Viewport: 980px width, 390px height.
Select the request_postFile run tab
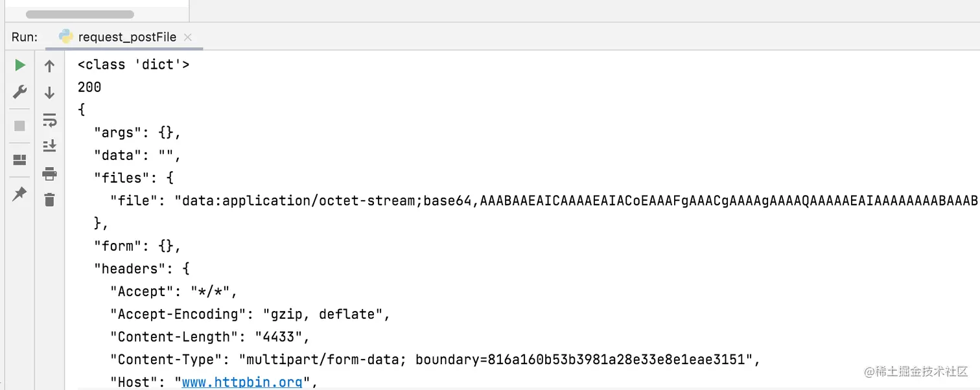pos(127,37)
